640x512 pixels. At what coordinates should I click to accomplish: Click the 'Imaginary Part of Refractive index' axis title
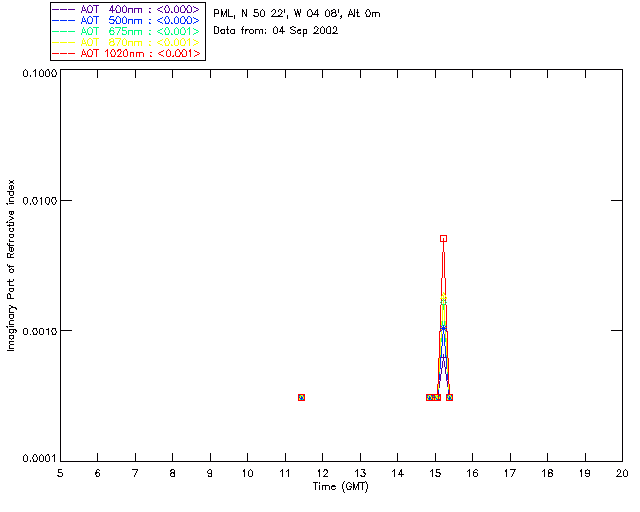point(11,265)
